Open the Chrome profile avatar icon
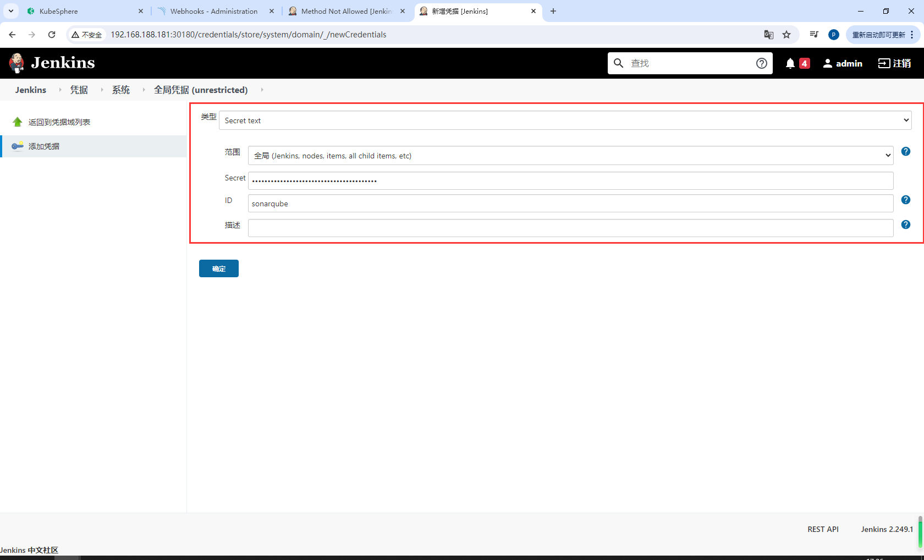 click(x=834, y=35)
